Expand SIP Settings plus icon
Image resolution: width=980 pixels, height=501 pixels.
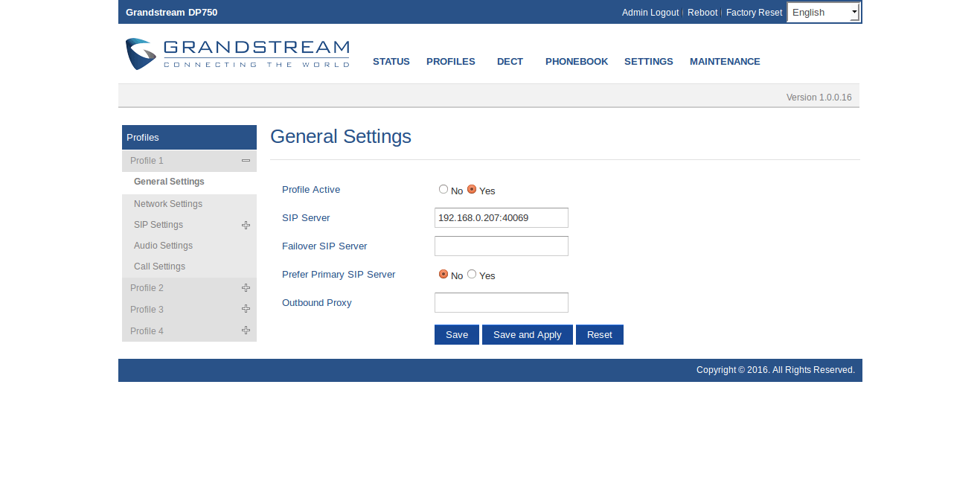click(246, 225)
